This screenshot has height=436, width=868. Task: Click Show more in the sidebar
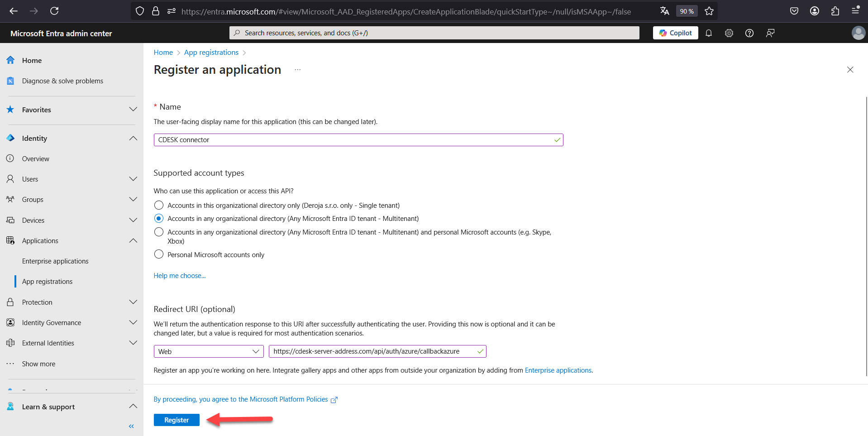38,364
